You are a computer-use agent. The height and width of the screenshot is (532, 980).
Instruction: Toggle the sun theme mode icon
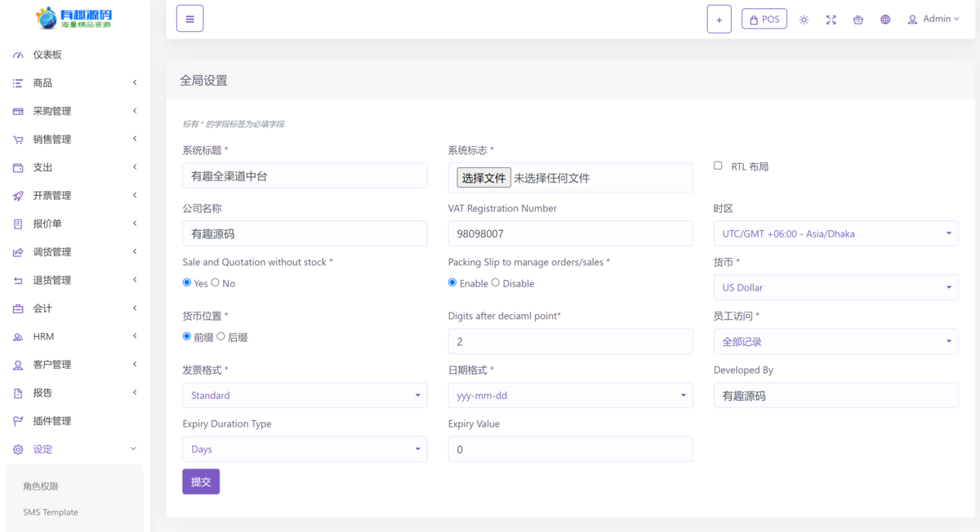[x=804, y=20]
